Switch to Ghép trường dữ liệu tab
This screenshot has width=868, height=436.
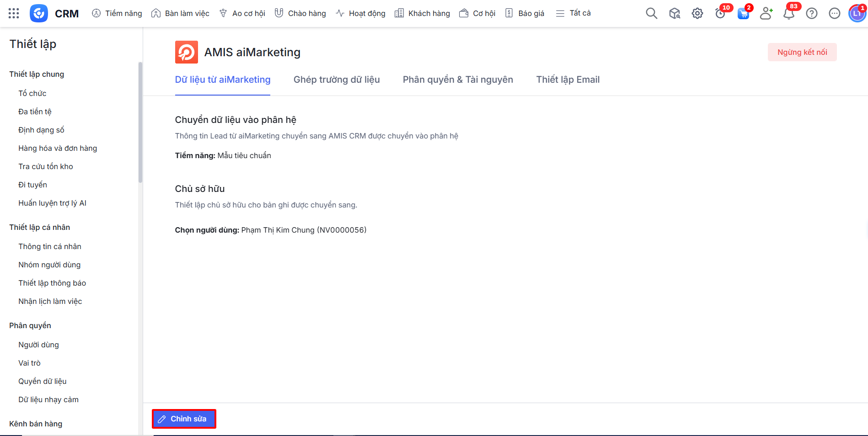(337, 80)
